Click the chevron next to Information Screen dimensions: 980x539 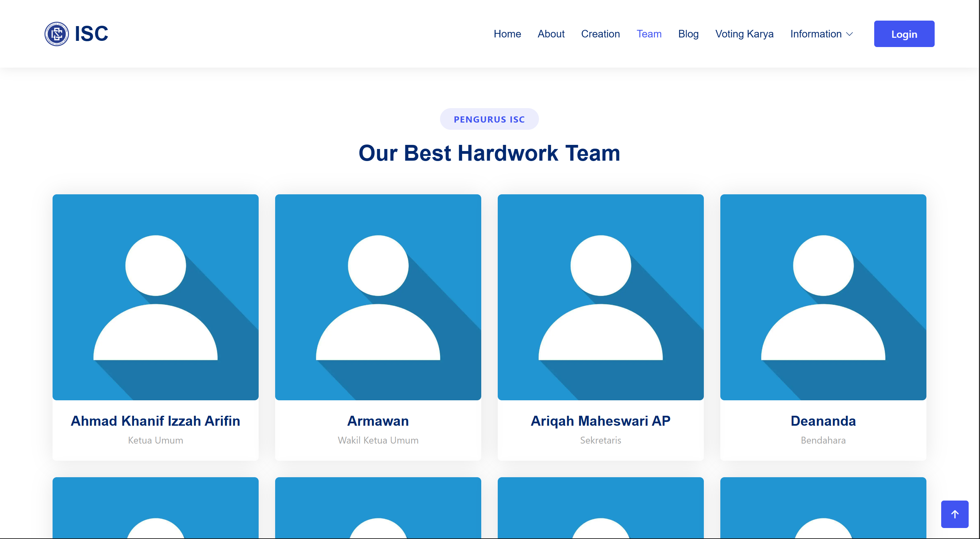click(850, 35)
